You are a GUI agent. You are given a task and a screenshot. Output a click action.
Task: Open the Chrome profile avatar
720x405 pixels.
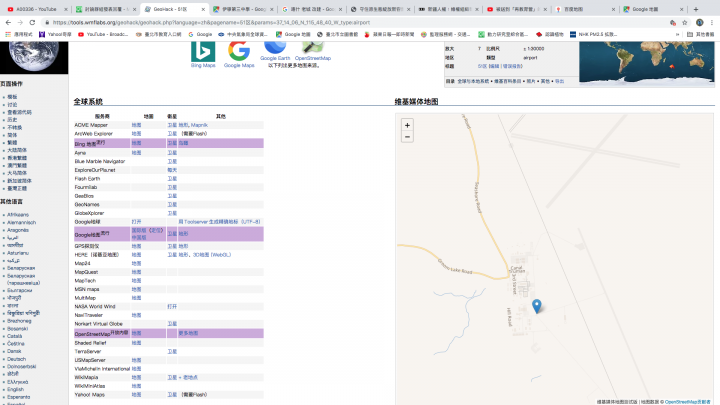pyautogui.click(x=699, y=22)
